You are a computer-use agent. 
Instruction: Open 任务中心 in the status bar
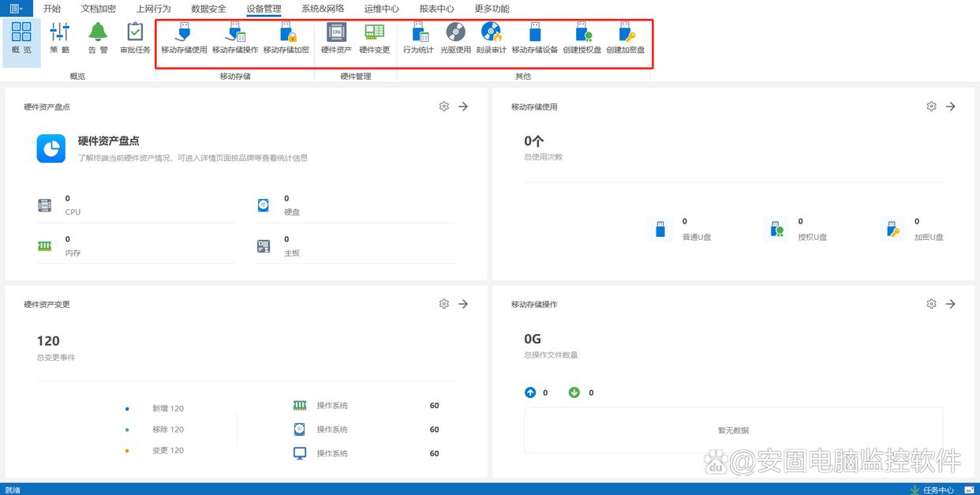pos(937,489)
